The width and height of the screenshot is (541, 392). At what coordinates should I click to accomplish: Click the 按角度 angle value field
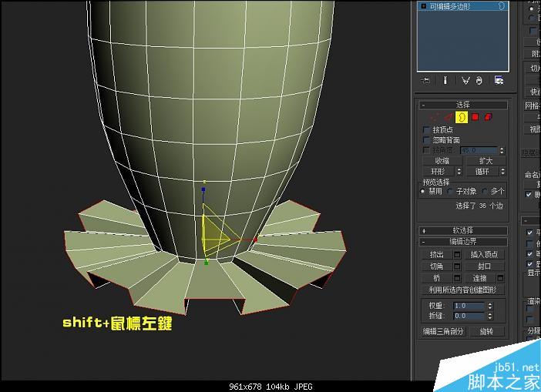pos(479,150)
